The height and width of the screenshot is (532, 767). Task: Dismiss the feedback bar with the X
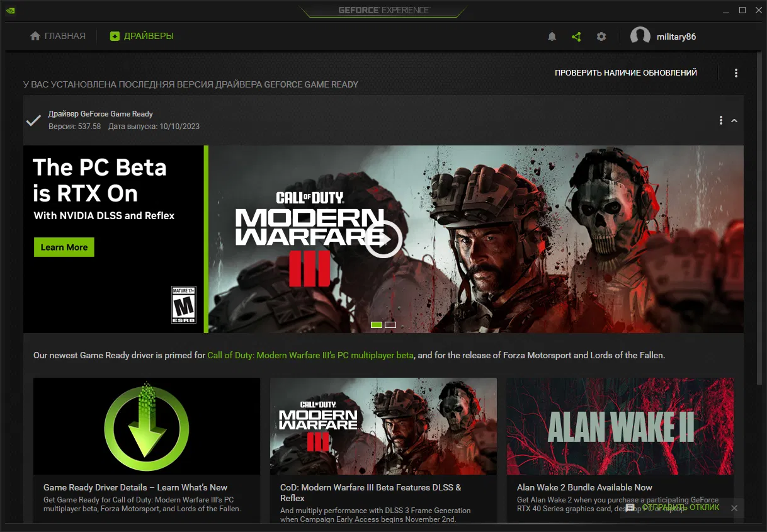tap(734, 507)
